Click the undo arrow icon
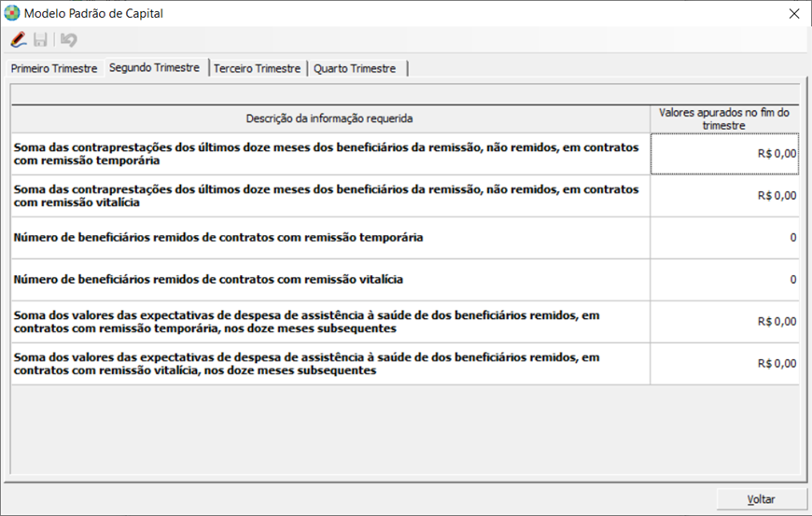This screenshot has width=812, height=516. [69, 40]
